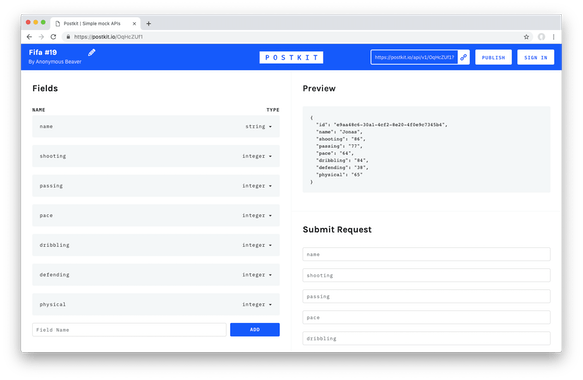Viewport: 583px width, 380px height.
Task: Click the Fifa #19 project title
Action: pyautogui.click(x=43, y=52)
